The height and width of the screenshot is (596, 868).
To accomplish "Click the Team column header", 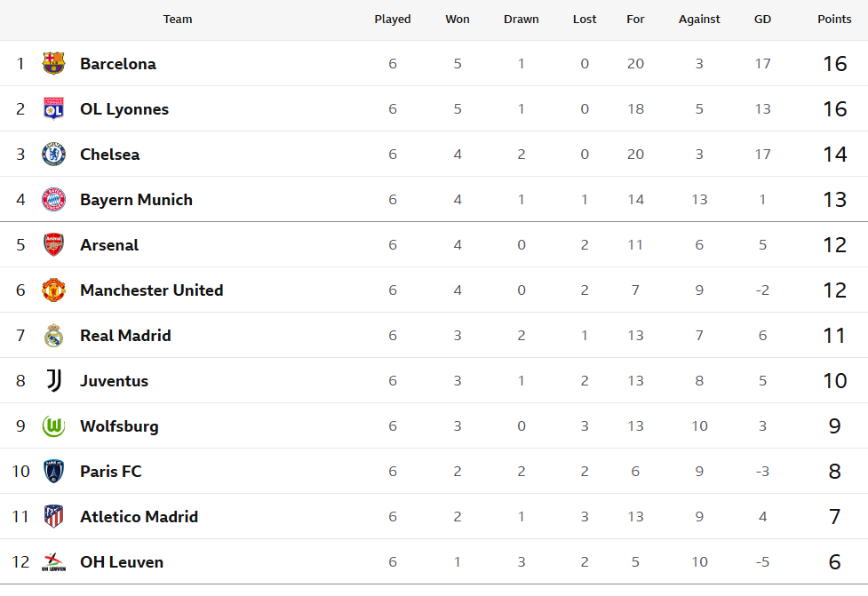I will click(178, 20).
